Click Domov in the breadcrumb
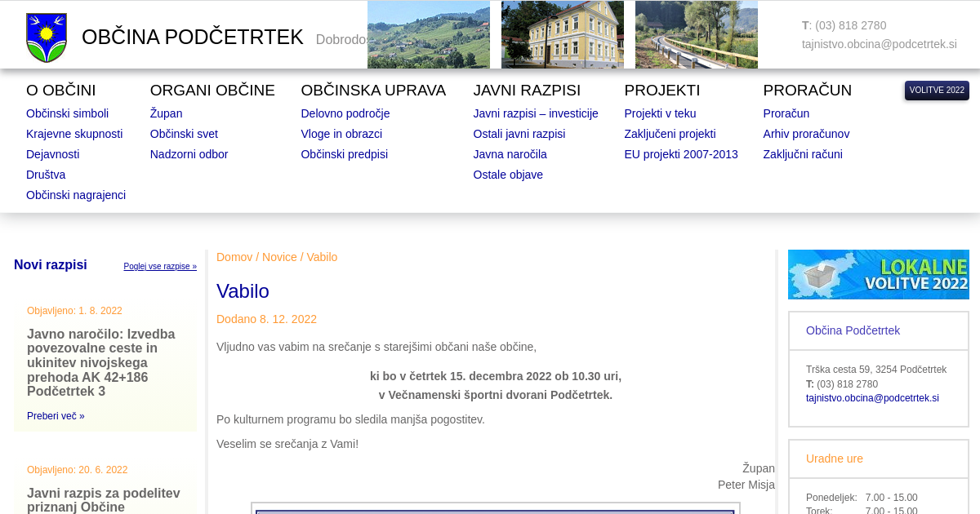The height and width of the screenshot is (514, 980). (234, 257)
